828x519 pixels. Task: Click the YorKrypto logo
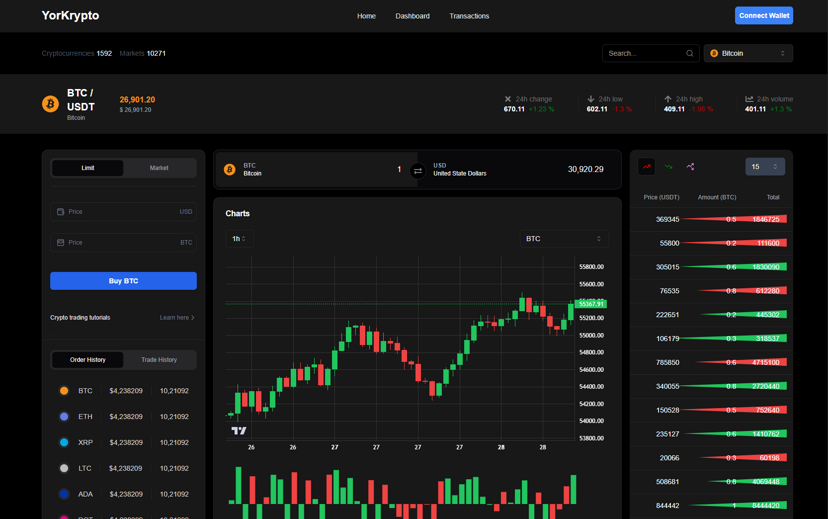tap(70, 15)
